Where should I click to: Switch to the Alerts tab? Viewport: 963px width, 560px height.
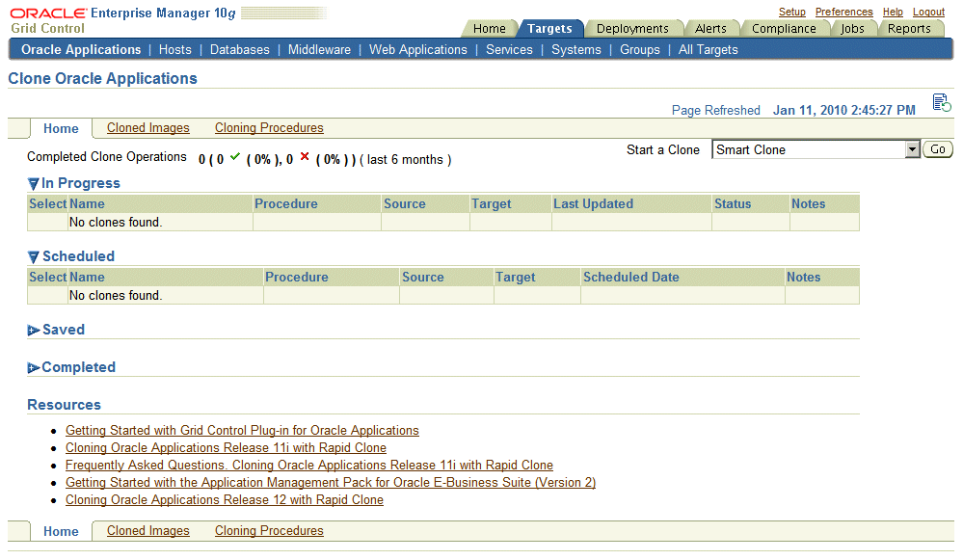click(x=710, y=28)
